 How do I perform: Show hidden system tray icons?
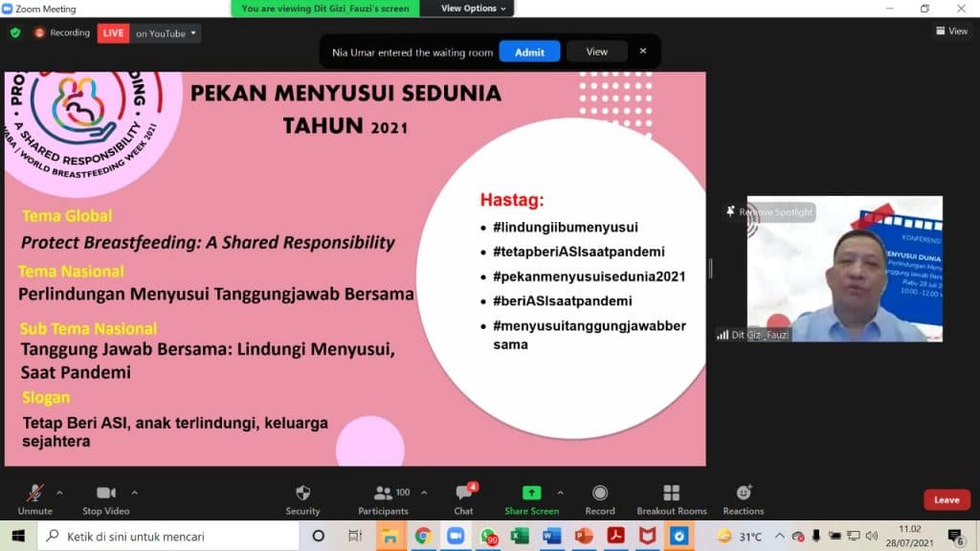[779, 536]
